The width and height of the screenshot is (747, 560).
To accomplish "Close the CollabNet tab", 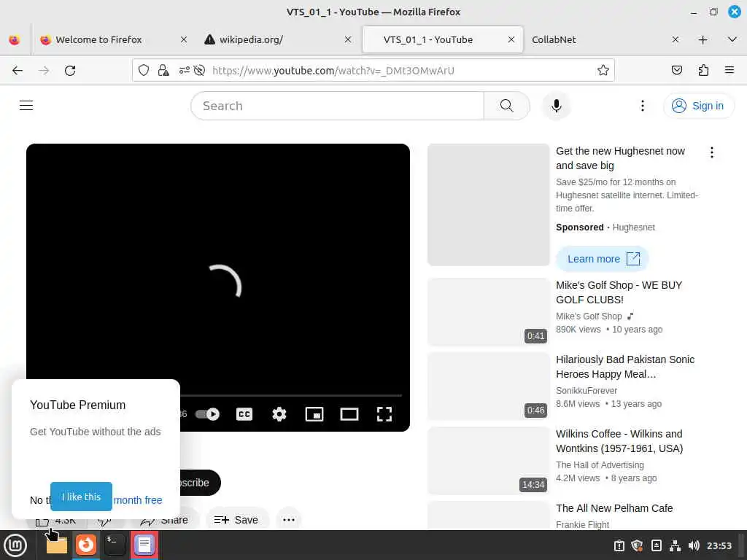I will click(x=675, y=39).
